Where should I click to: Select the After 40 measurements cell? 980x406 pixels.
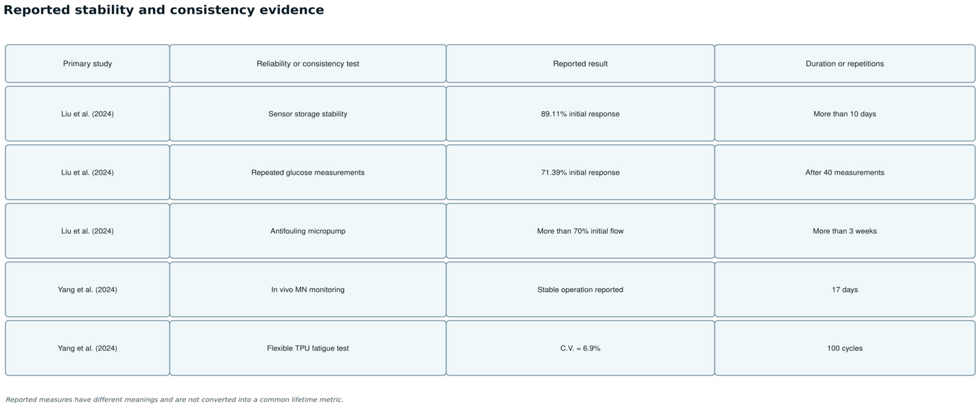(844, 172)
